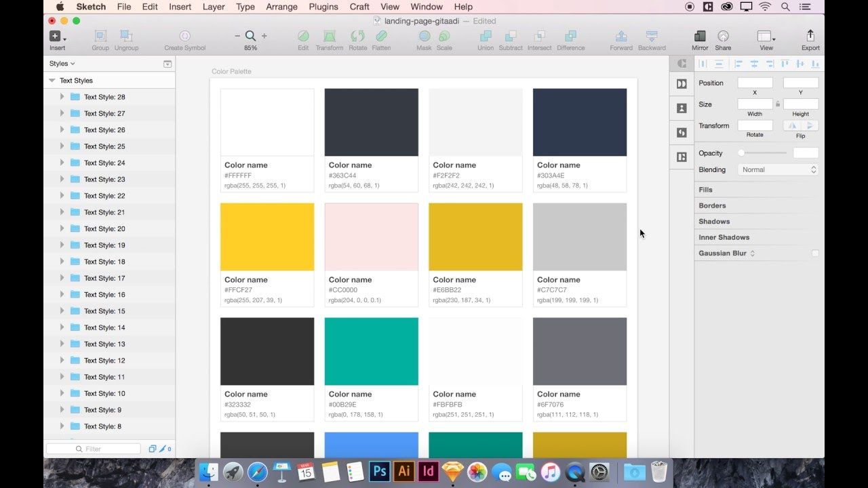
Task: Open the Scale tool
Action: 444,37
